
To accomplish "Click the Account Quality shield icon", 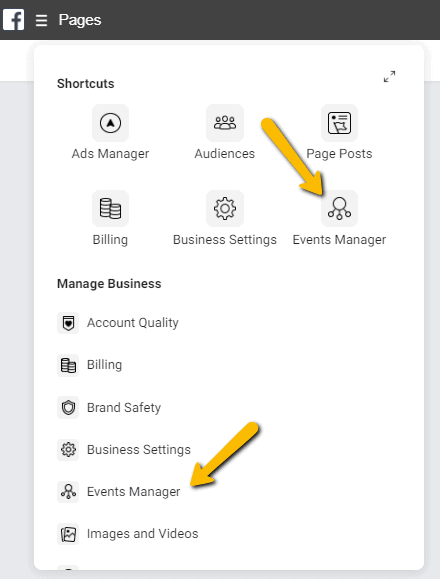I will [68, 323].
